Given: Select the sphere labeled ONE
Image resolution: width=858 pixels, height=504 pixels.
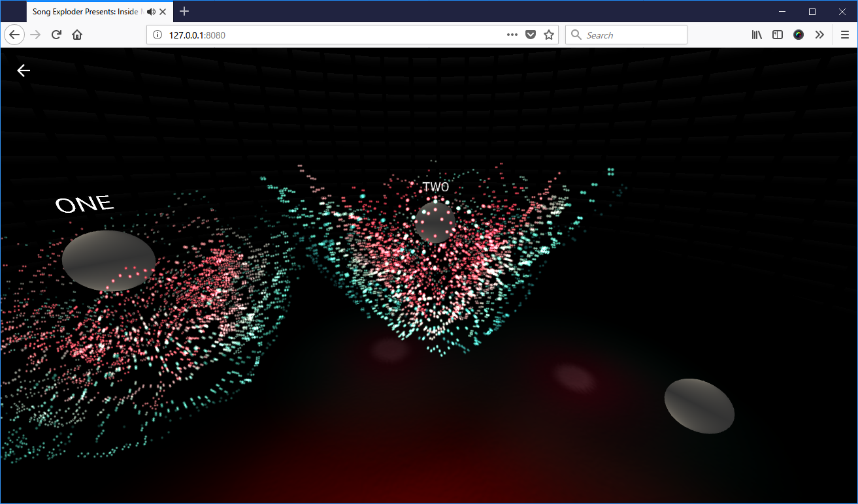Looking at the screenshot, I should (x=108, y=260).
